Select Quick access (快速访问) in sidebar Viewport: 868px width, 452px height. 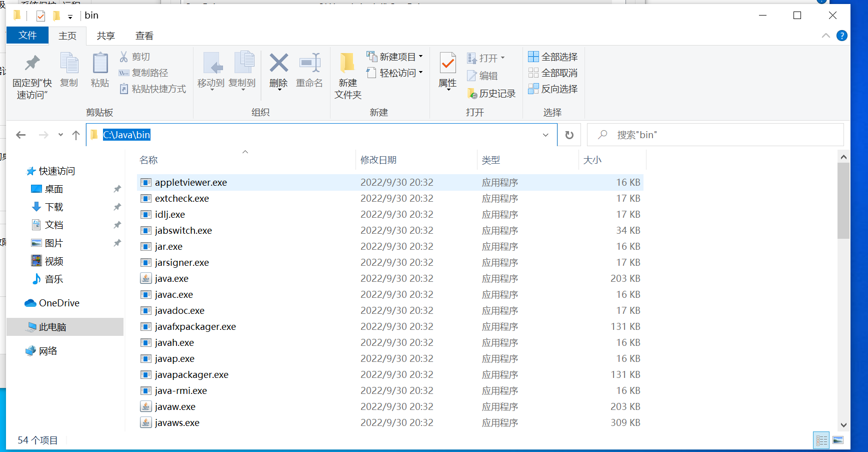coord(50,171)
